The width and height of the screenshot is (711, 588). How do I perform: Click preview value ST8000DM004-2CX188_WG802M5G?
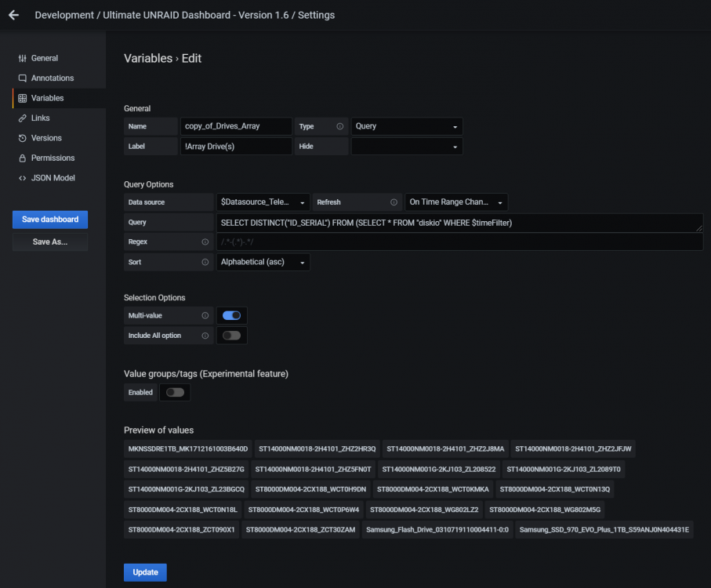(545, 510)
